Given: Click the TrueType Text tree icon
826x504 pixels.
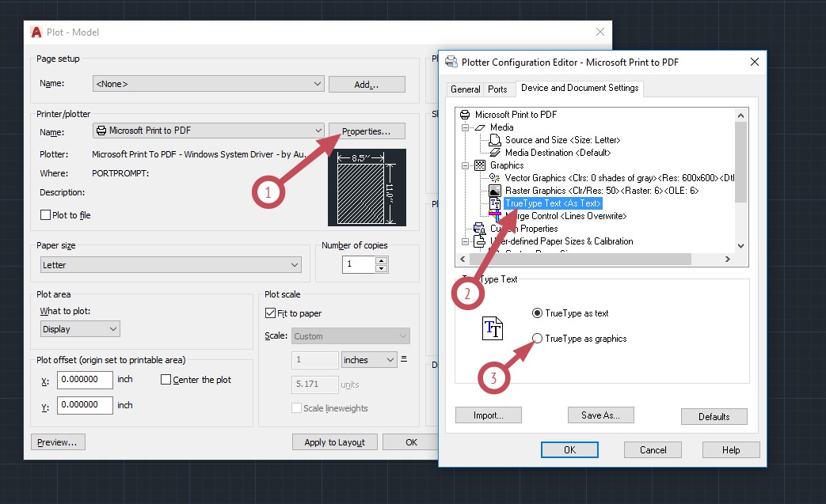Looking at the screenshot, I should tap(495, 203).
